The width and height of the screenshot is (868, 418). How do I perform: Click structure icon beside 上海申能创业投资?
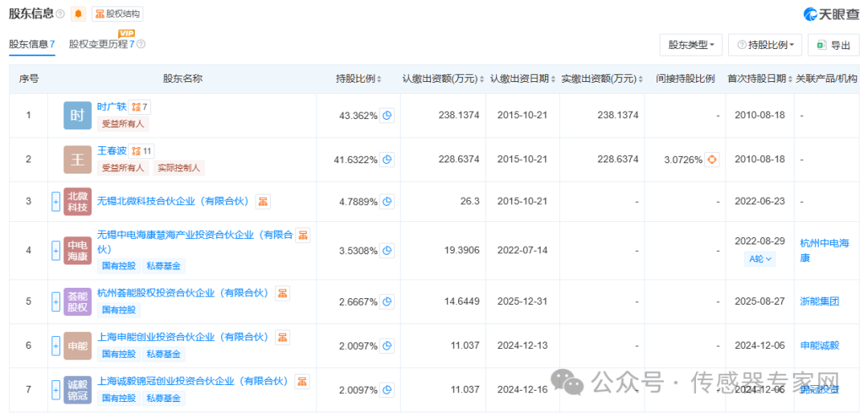click(x=282, y=337)
